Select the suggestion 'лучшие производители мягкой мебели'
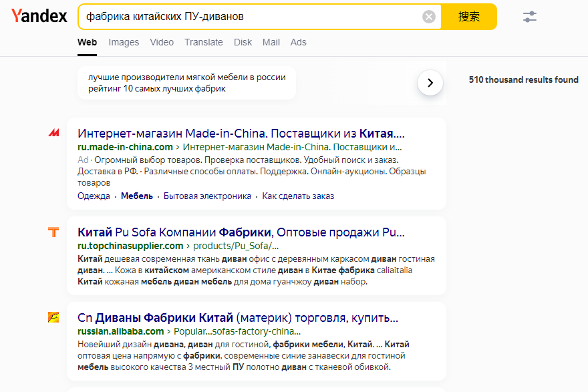Image resolution: width=588 pixels, height=392 pixels. (x=186, y=83)
